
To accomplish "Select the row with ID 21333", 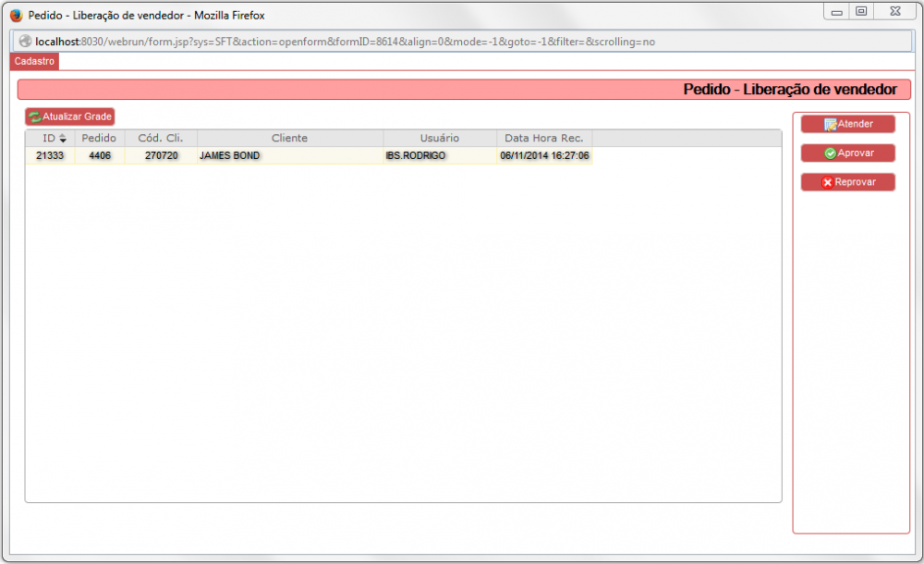I will (x=309, y=155).
